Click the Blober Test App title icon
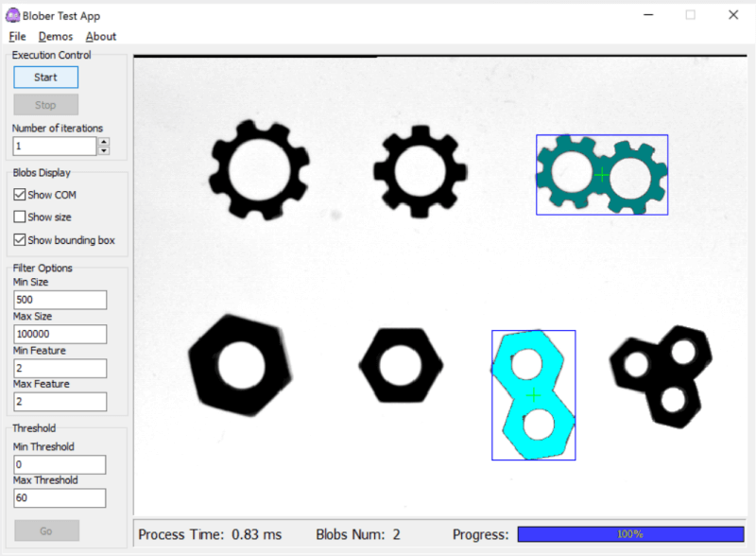756x556 pixels. click(x=12, y=15)
